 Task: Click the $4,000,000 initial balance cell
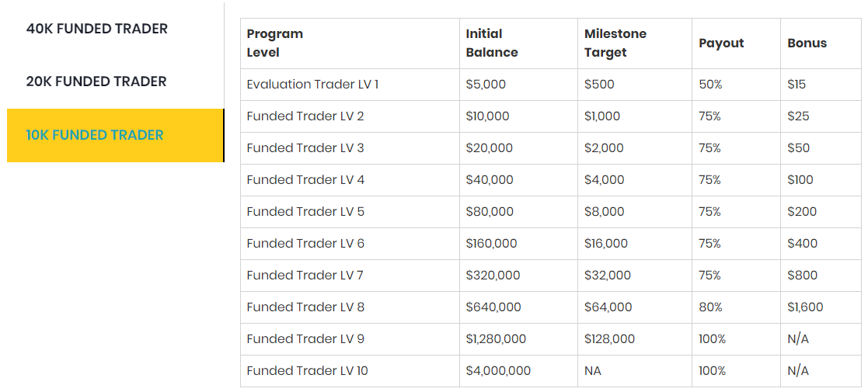[x=498, y=371]
